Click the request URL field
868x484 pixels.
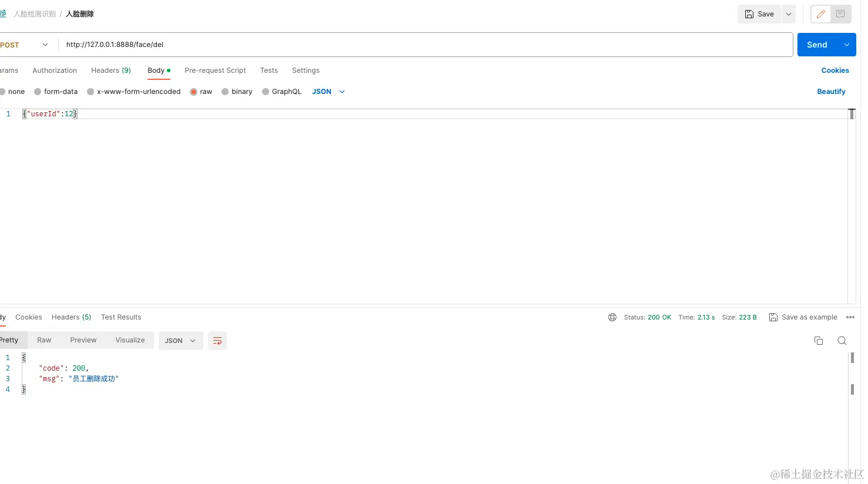[x=425, y=45]
